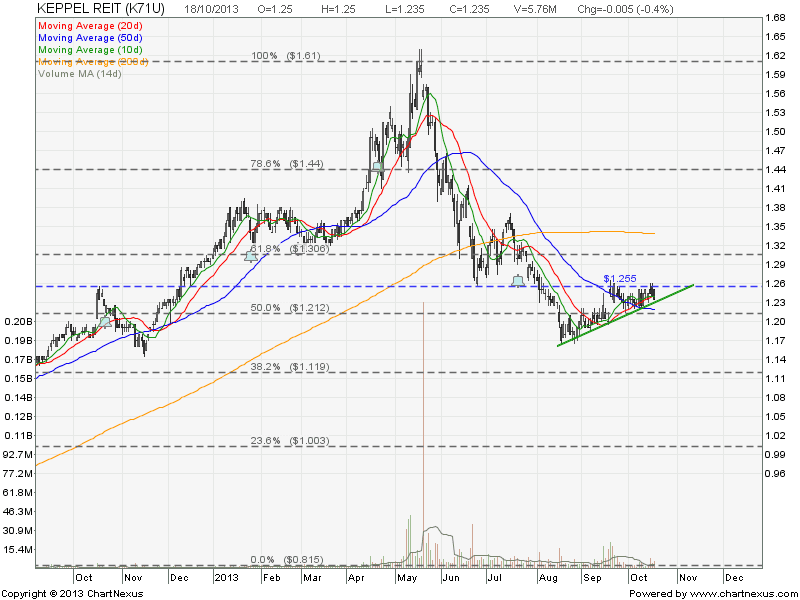The width and height of the screenshot is (800, 600).
Task: Click the 46.3M volume axis label
Action: click(18, 511)
